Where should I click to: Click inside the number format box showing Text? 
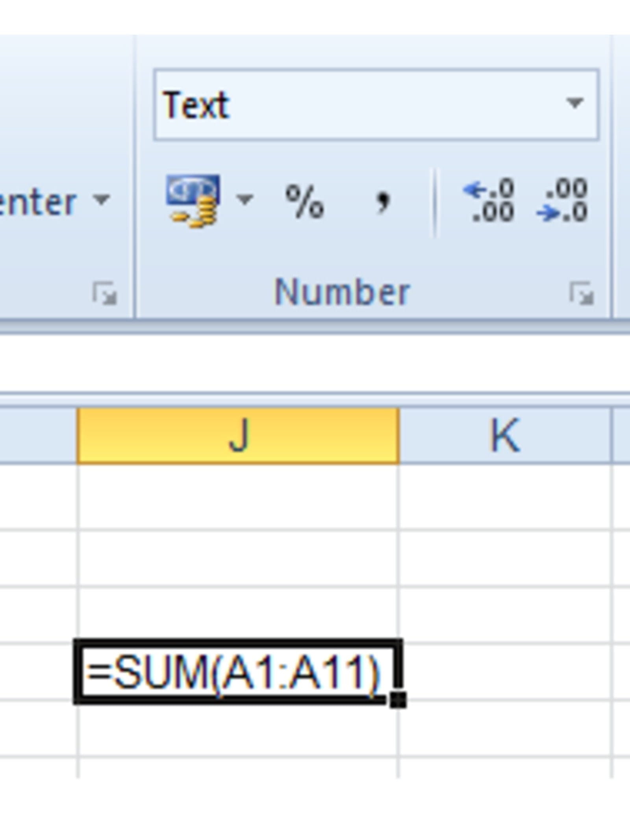(354, 104)
